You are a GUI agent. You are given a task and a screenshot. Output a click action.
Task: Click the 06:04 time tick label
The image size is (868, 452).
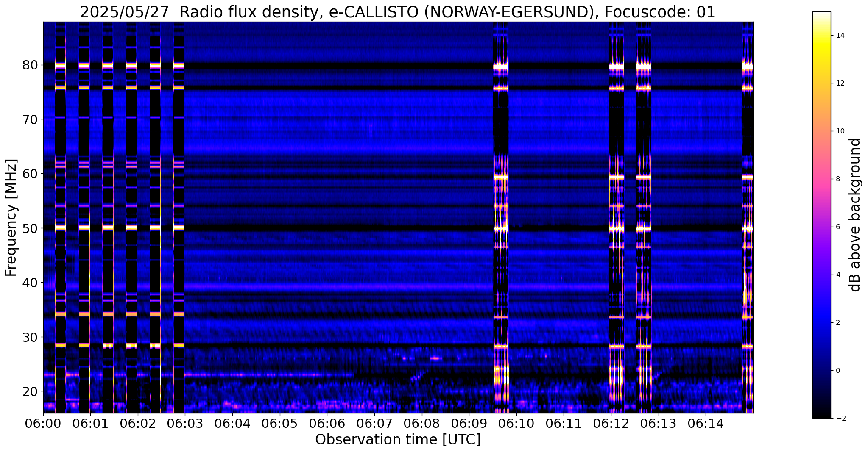(x=232, y=424)
